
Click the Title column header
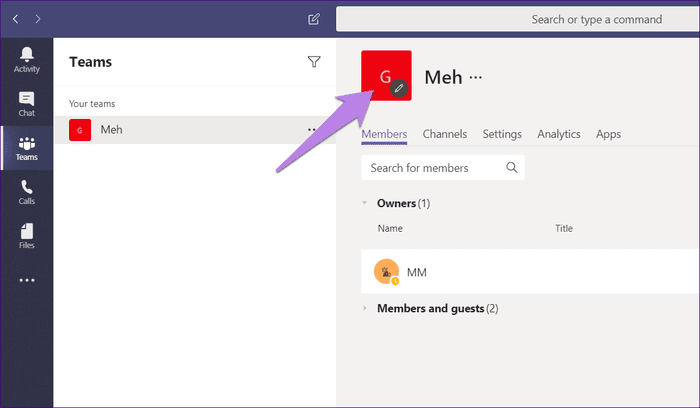click(x=564, y=228)
